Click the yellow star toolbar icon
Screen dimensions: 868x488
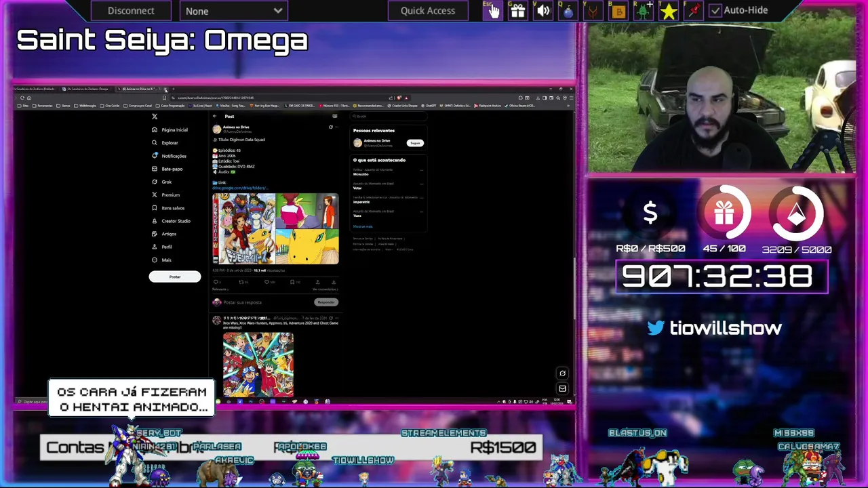point(668,10)
